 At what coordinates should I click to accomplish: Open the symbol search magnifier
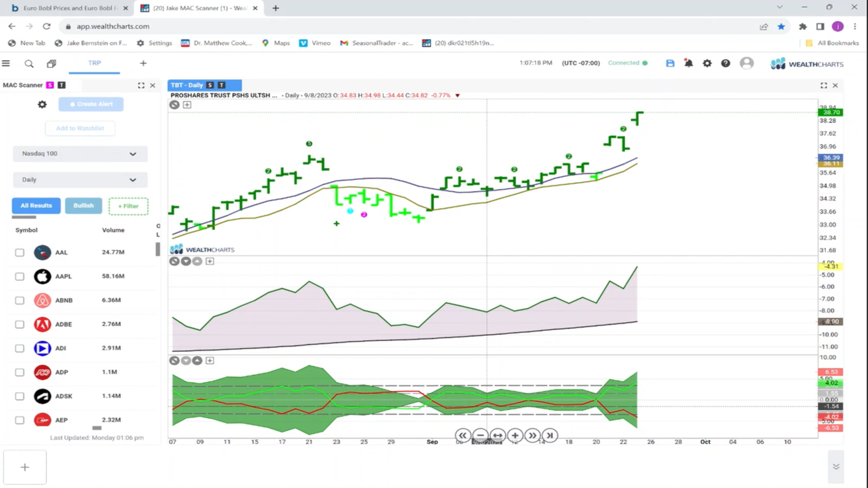[x=29, y=64]
